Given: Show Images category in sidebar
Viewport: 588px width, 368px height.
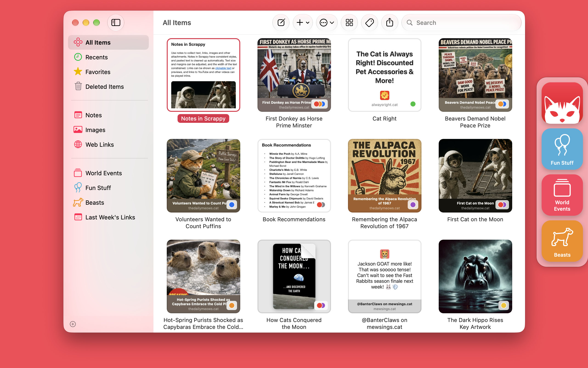Looking at the screenshot, I should click(108, 130).
